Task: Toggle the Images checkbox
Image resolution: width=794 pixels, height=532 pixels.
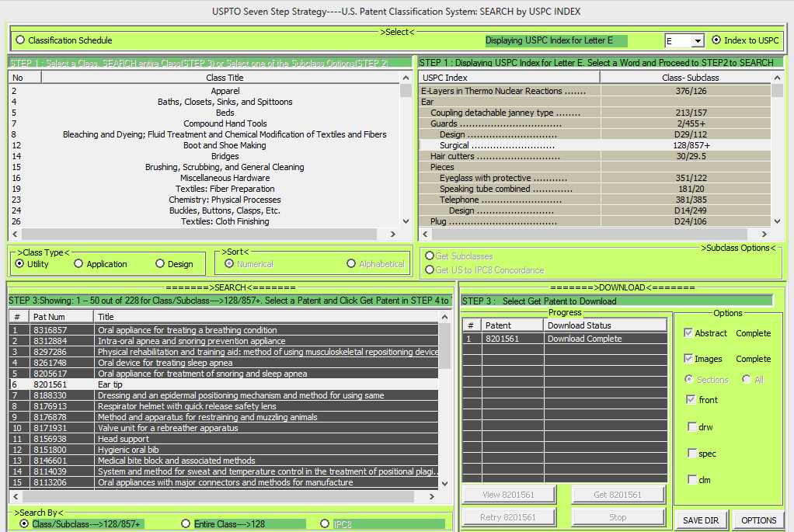Action: point(688,359)
